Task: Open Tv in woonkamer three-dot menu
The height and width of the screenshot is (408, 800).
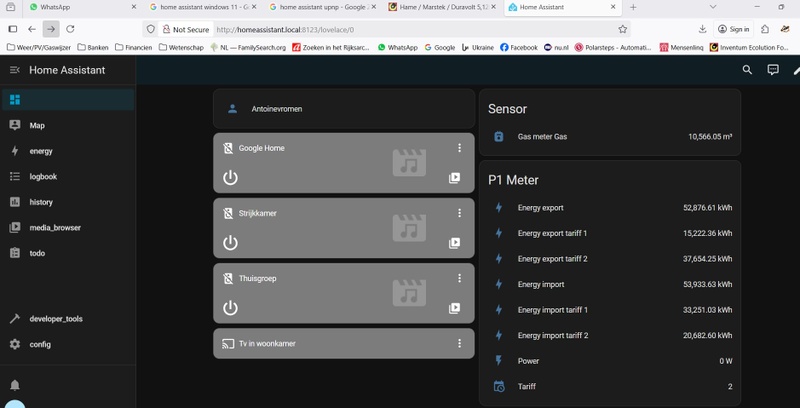Action: [x=459, y=343]
